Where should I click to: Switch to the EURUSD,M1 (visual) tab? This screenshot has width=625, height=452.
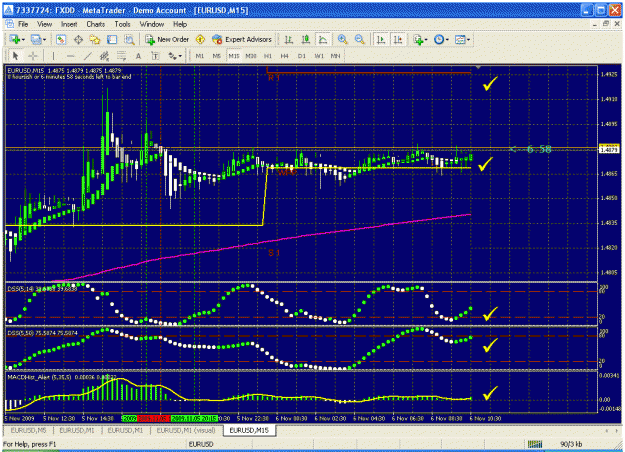pos(186,430)
